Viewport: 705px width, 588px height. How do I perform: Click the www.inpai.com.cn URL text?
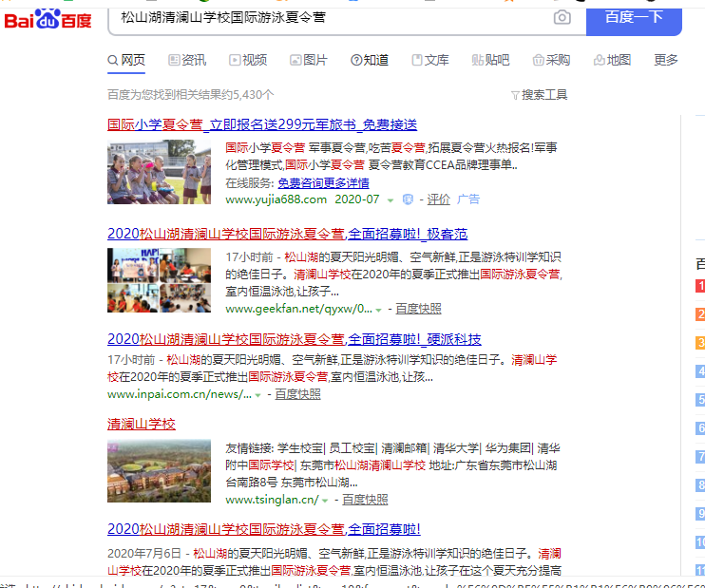180,394
